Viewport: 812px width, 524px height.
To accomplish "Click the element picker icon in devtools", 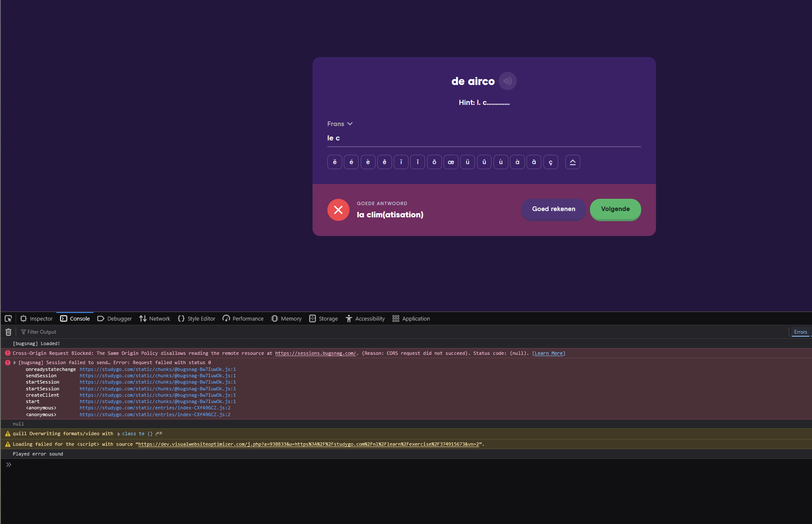I will pos(8,318).
